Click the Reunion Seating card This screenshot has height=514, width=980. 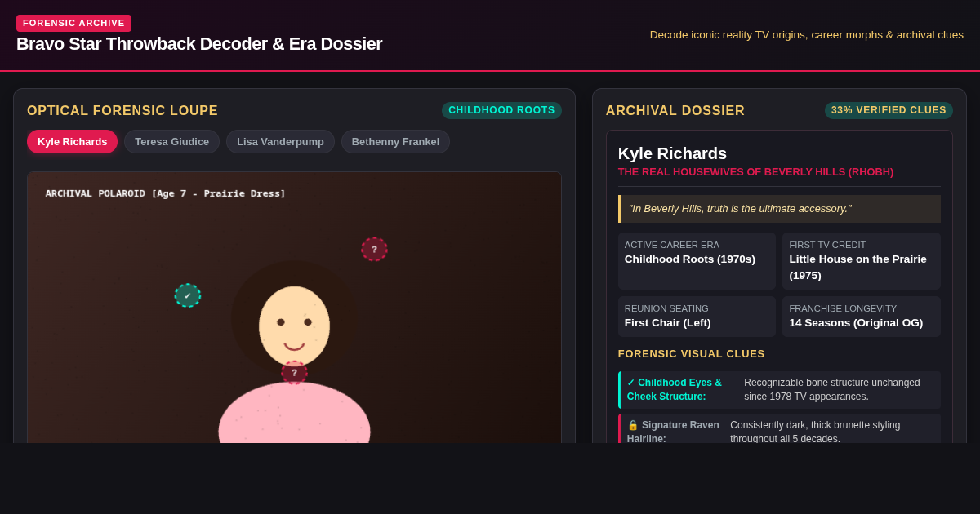click(x=697, y=317)
